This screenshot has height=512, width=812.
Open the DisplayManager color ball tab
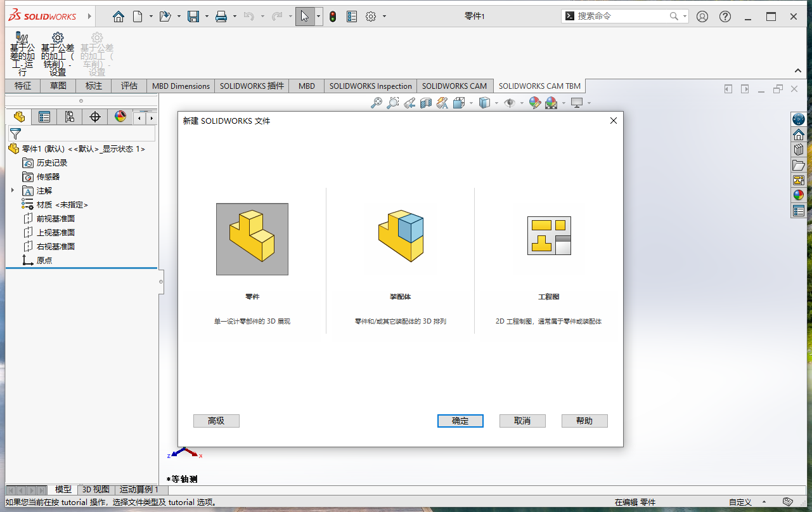pos(120,117)
